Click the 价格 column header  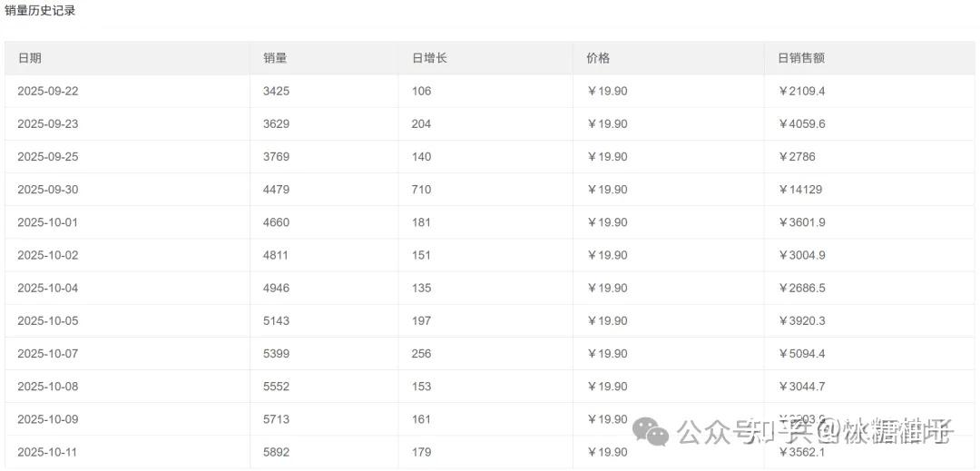click(x=598, y=58)
